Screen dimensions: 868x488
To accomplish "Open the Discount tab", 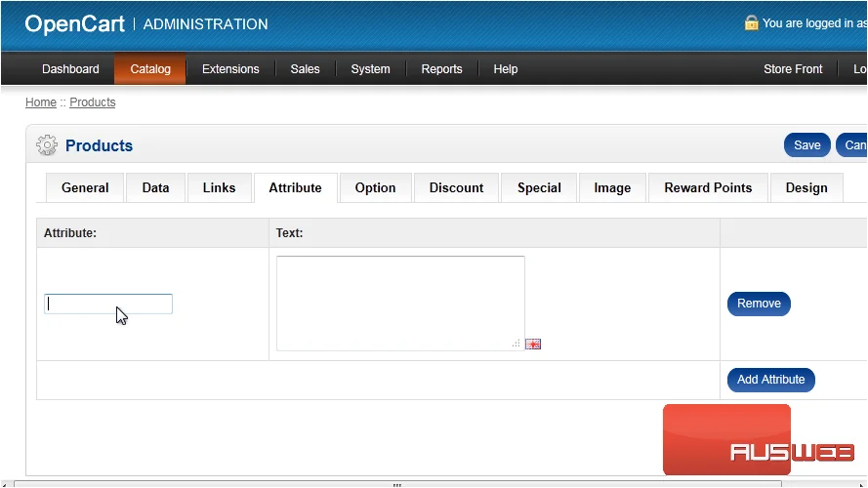I will [x=456, y=188].
